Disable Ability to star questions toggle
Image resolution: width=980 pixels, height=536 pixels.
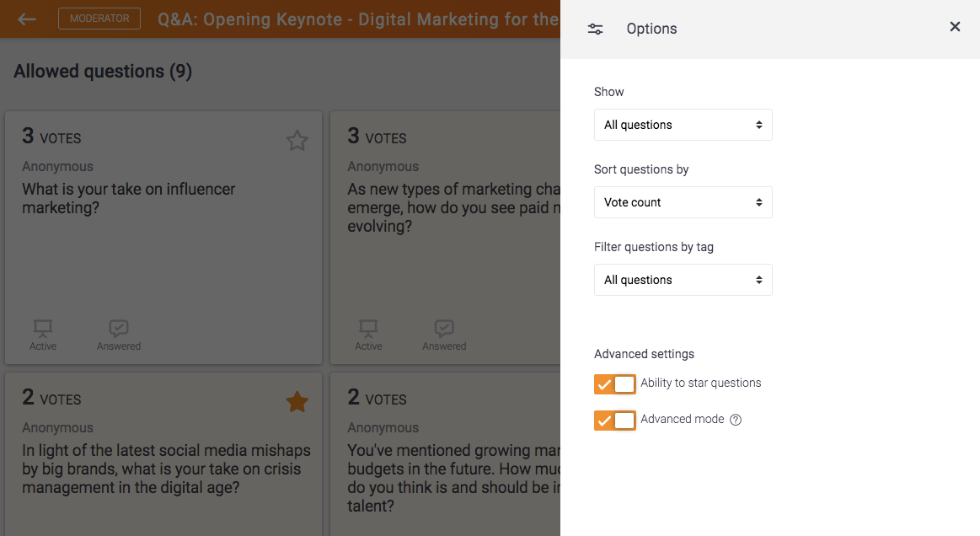[x=615, y=384]
